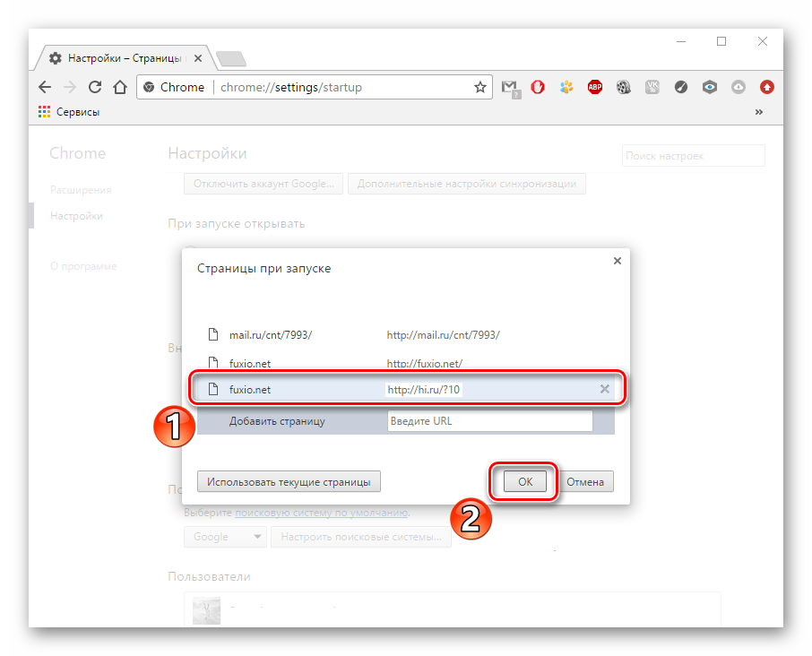Edit the http://hi.ru/?10 URL field
This screenshot has width=812, height=656.
[x=424, y=389]
